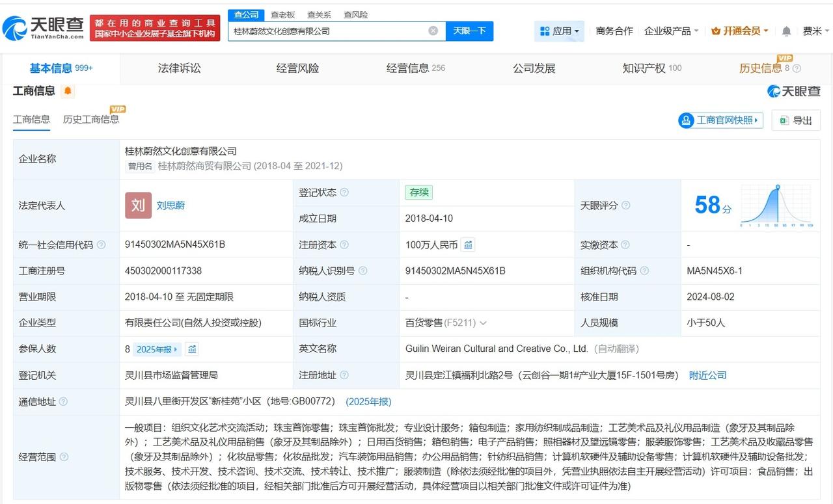Click the 灵川县市场监督管理局 registration authority text
Screen dimensions: 833x504
171,375
